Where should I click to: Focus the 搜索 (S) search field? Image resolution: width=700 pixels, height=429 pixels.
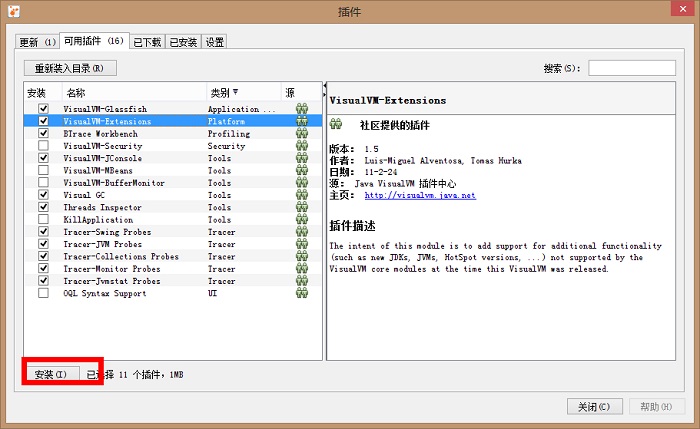[x=632, y=68]
